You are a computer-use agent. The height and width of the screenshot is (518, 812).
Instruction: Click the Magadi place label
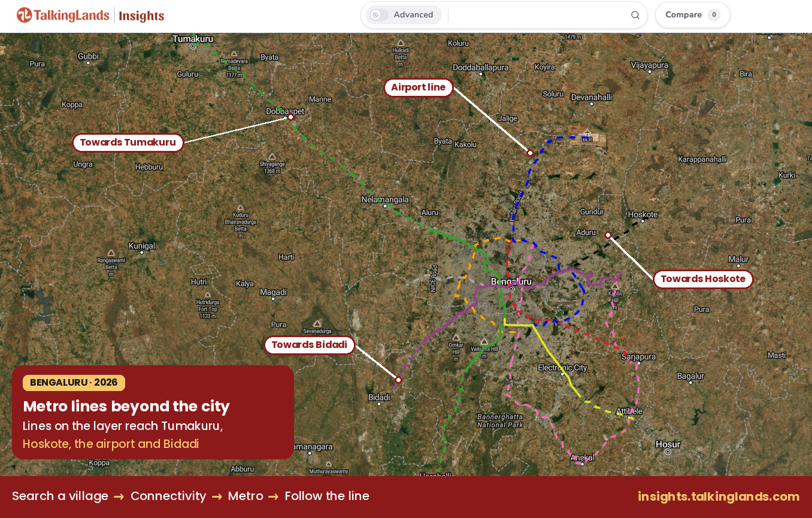[273, 292]
